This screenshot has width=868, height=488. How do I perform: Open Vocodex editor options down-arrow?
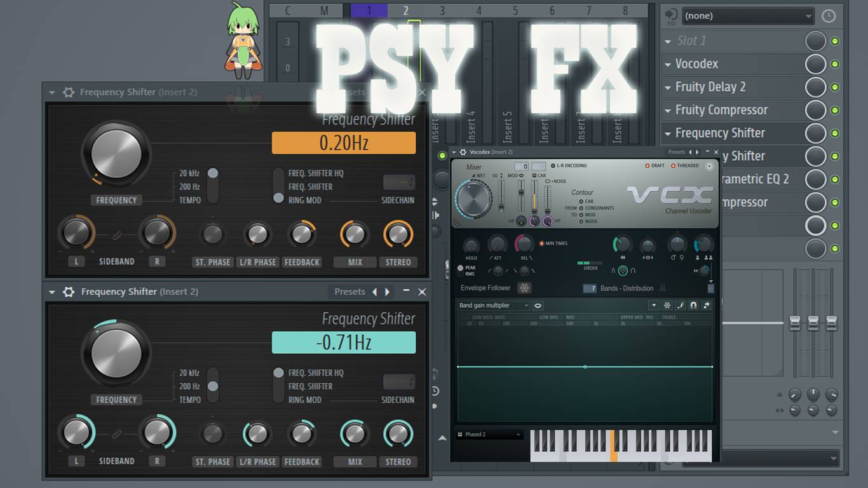tap(653, 306)
